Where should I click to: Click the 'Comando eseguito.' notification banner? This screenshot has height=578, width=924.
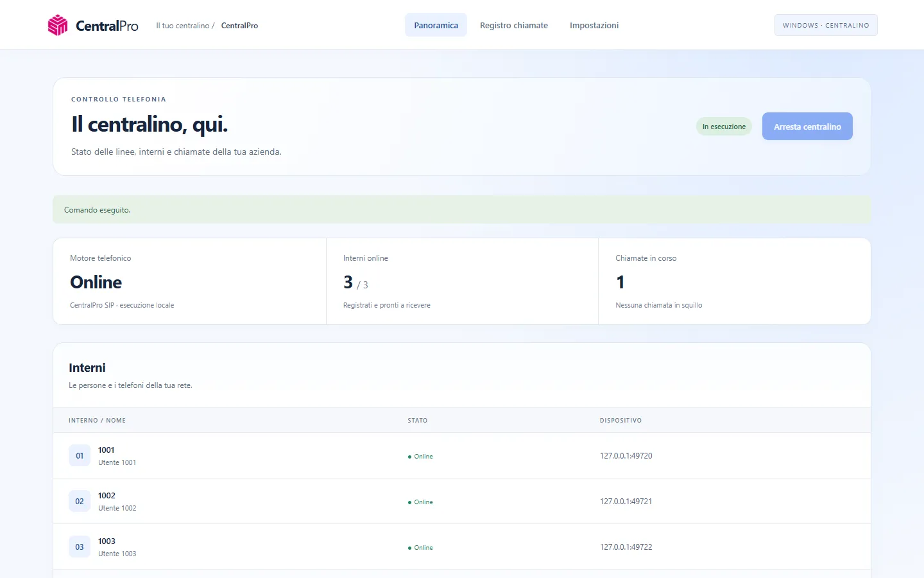[x=462, y=209]
